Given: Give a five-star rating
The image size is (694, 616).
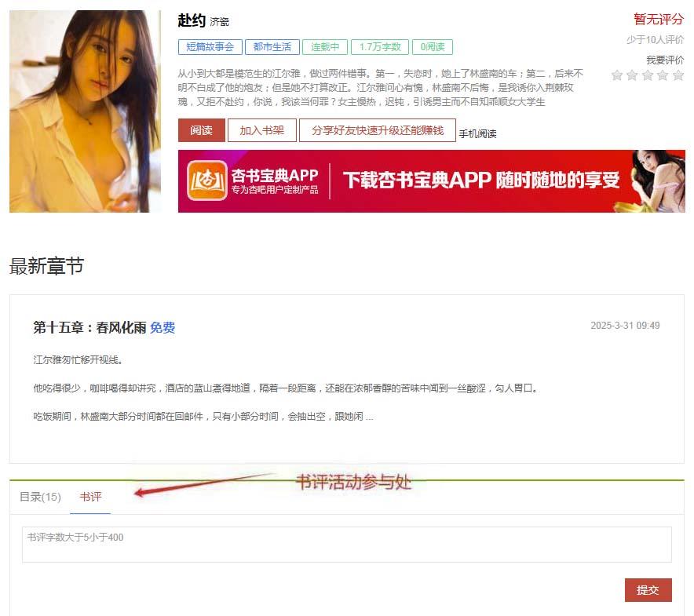Looking at the screenshot, I should pos(678,75).
